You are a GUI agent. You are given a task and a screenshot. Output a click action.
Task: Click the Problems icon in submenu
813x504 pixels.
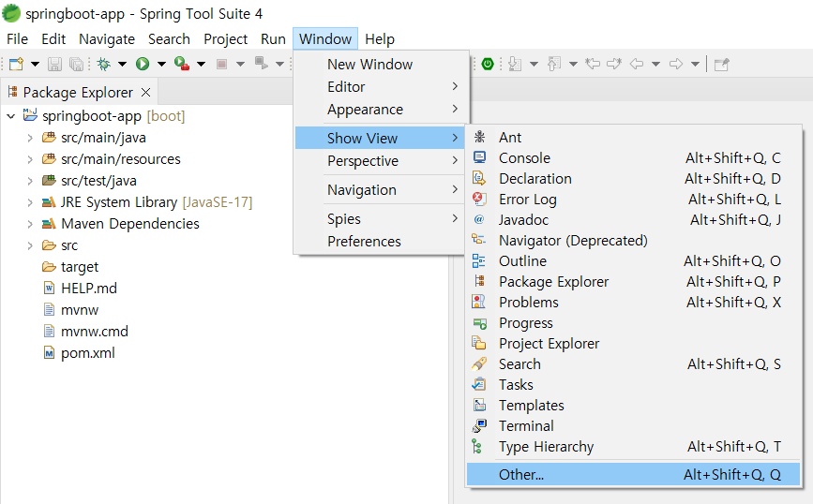[479, 302]
